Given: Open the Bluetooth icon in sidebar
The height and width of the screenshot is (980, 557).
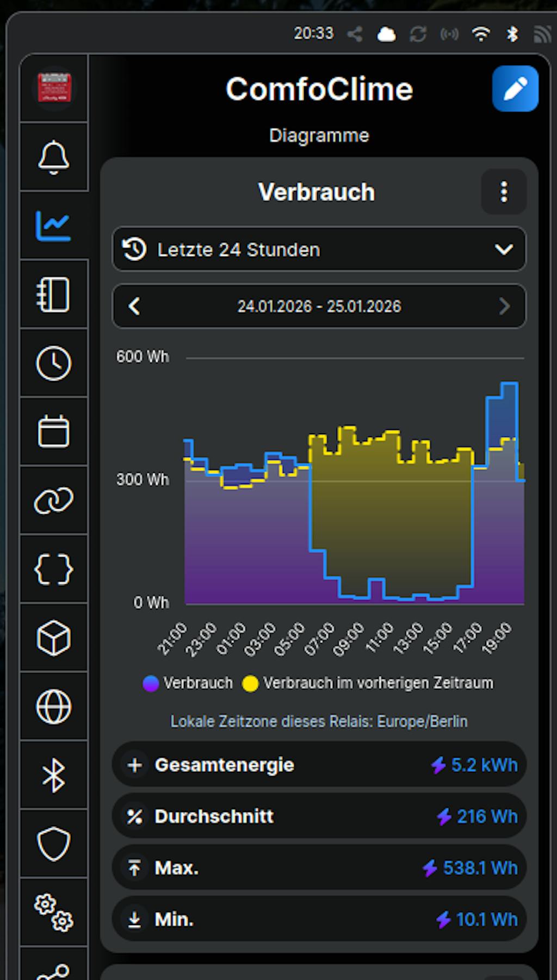Looking at the screenshot, I should pos(53,775).
